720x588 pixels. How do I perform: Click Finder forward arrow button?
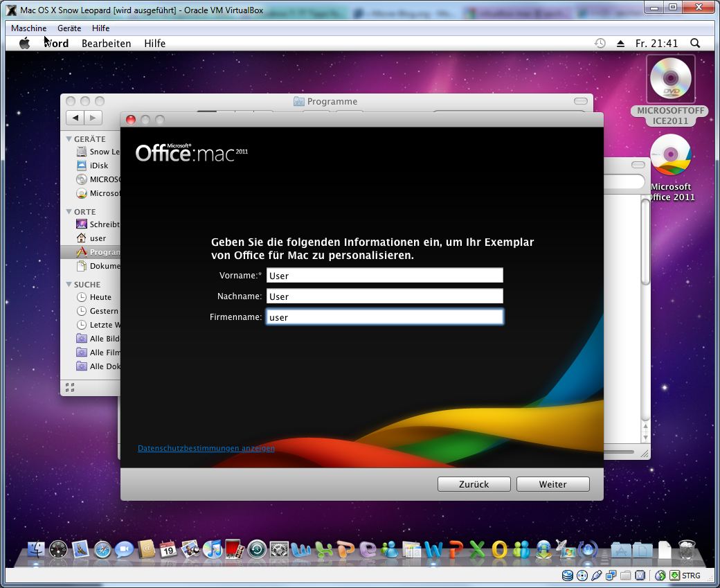point(93,118)
